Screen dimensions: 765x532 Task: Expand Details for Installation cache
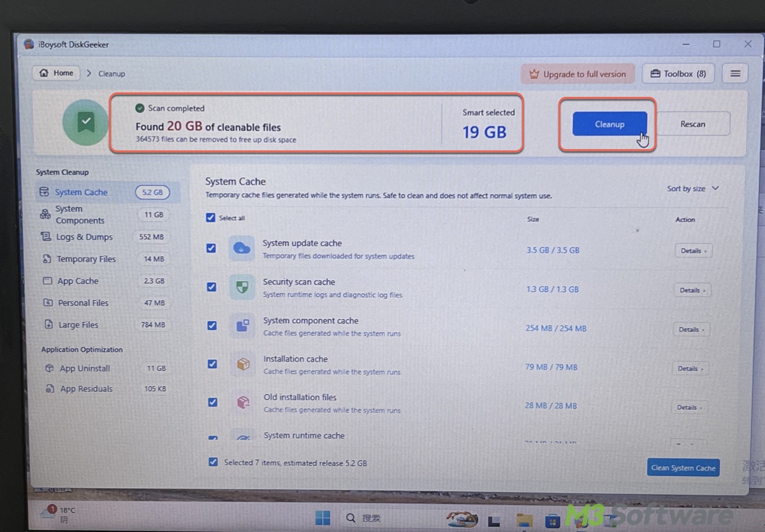[690, 368]
